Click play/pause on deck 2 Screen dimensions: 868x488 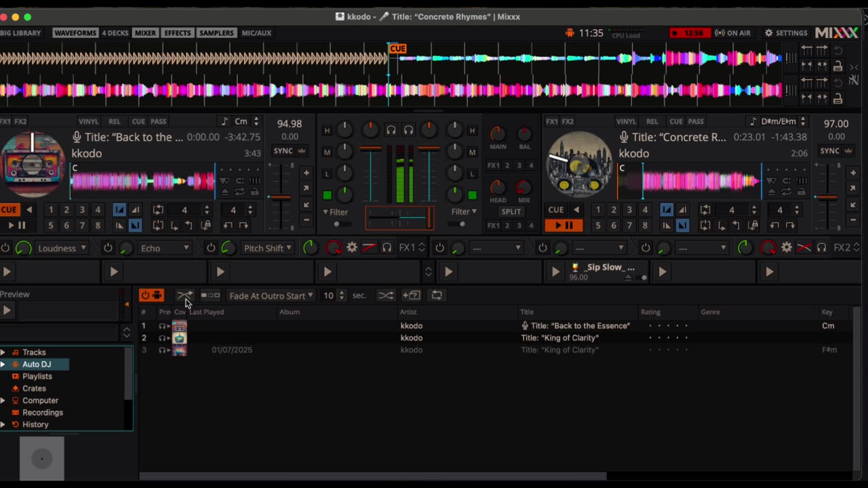click(564, 225)
